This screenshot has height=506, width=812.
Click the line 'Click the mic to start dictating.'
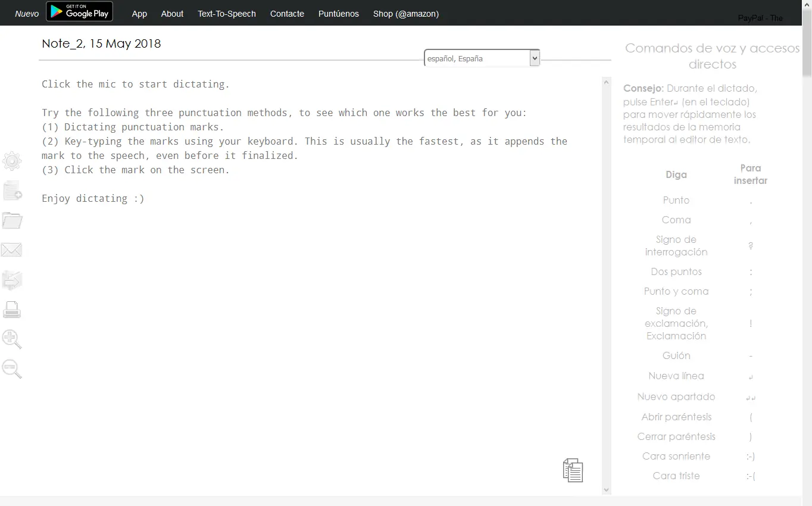click(x=136, y=84)
